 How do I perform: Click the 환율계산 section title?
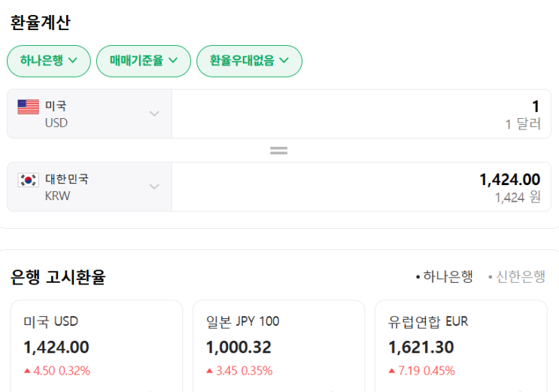[x=40, y=23]
